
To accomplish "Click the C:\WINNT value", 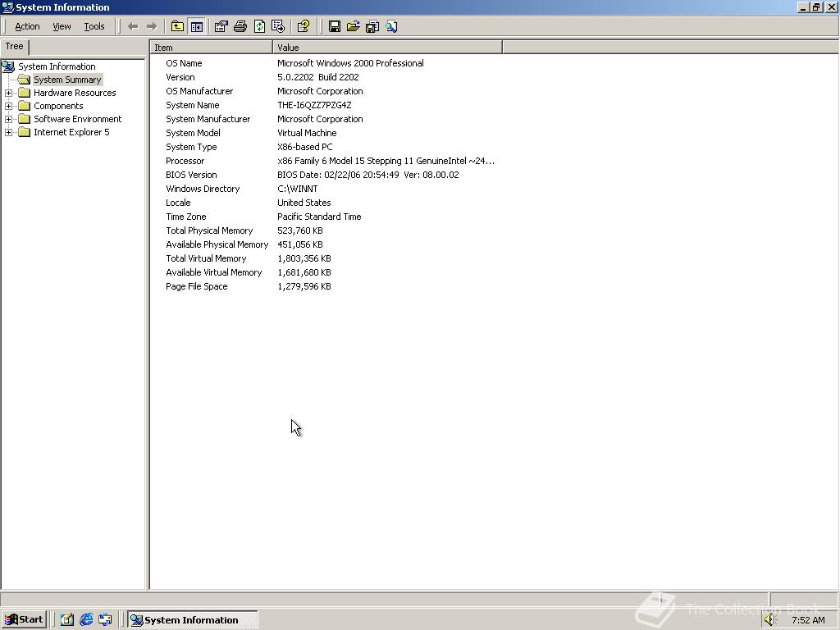I will coord(297,189).
